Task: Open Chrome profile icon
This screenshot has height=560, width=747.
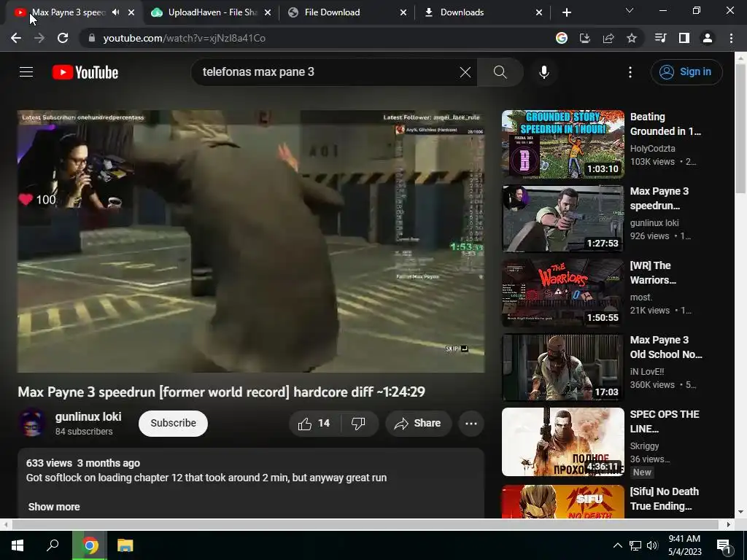Action: point(708,38)
